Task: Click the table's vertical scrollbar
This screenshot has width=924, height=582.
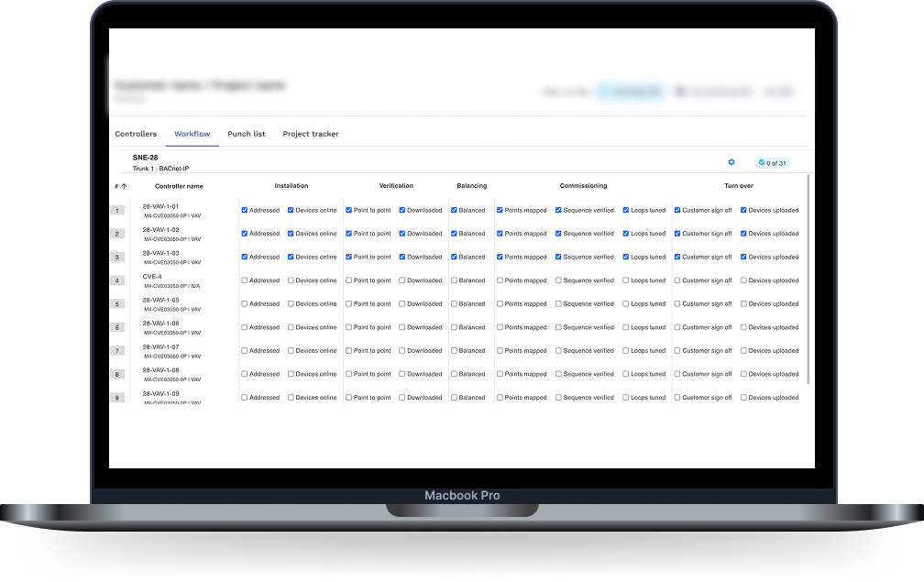Action: (809, 275)
